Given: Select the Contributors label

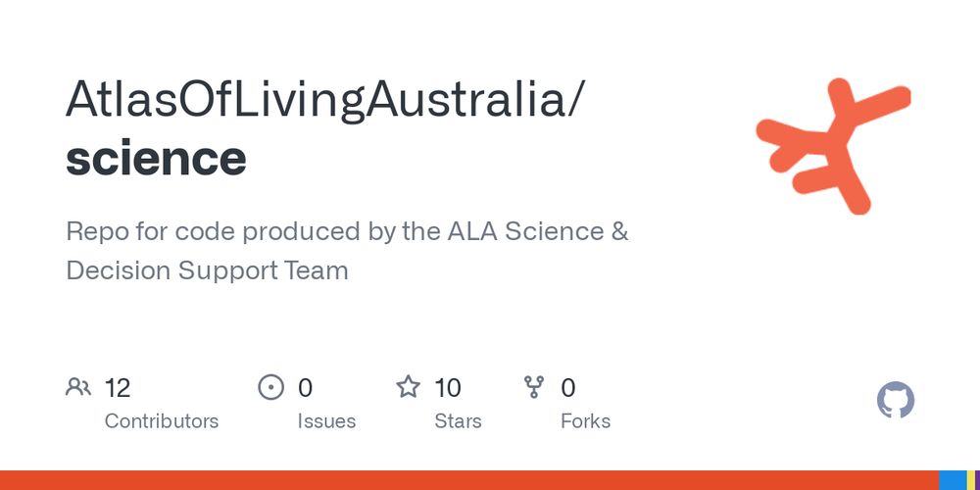Looking at the screenshot, I should (x=162, y=421).
